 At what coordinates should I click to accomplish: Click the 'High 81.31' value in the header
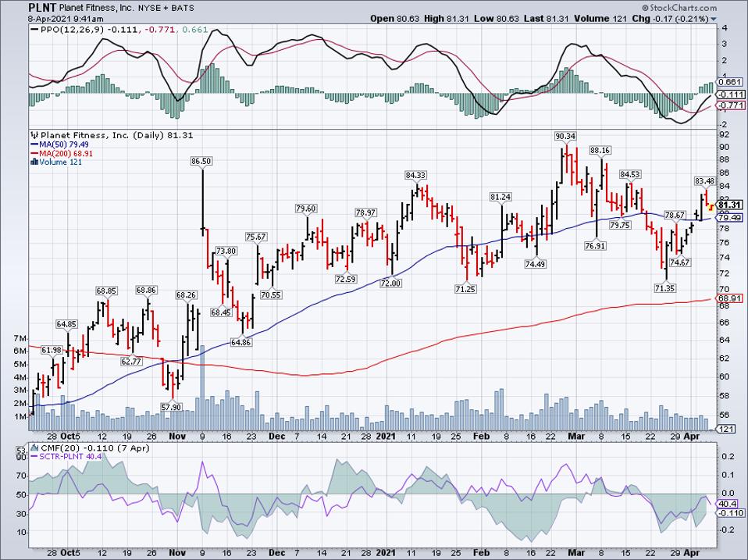(447, 19)
